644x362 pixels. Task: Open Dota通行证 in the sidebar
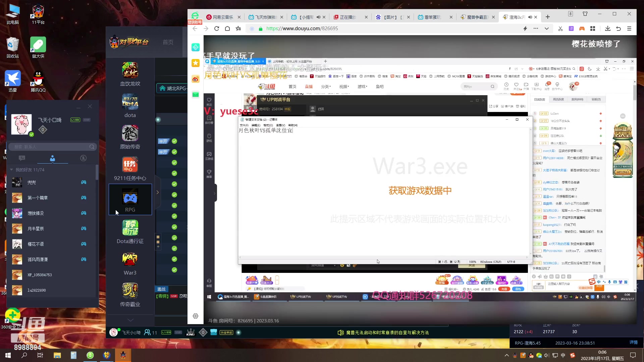[130, 232]
